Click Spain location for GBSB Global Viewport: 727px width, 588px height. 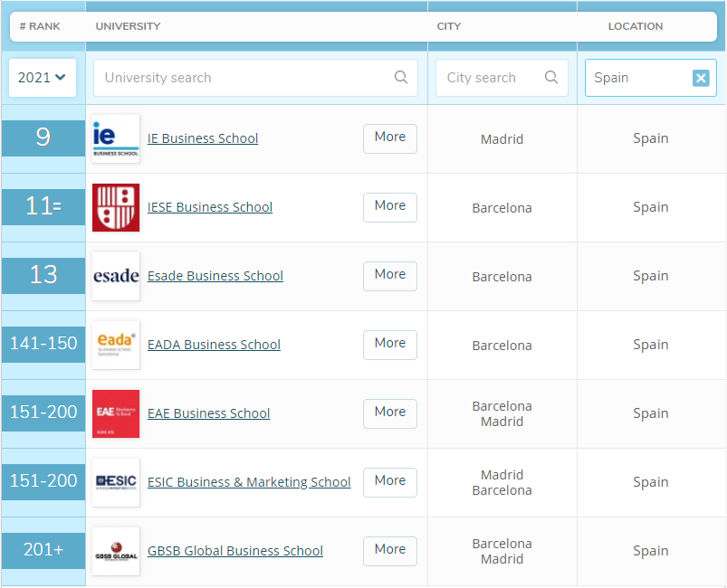(651, 551)
